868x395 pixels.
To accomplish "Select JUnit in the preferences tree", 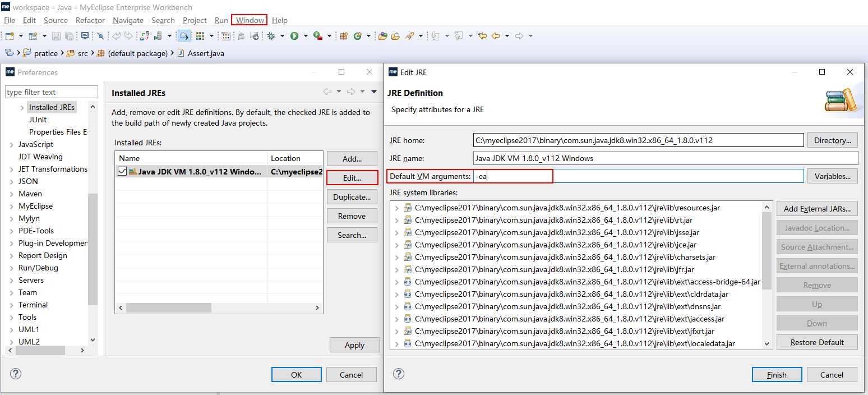I will 38,120.
